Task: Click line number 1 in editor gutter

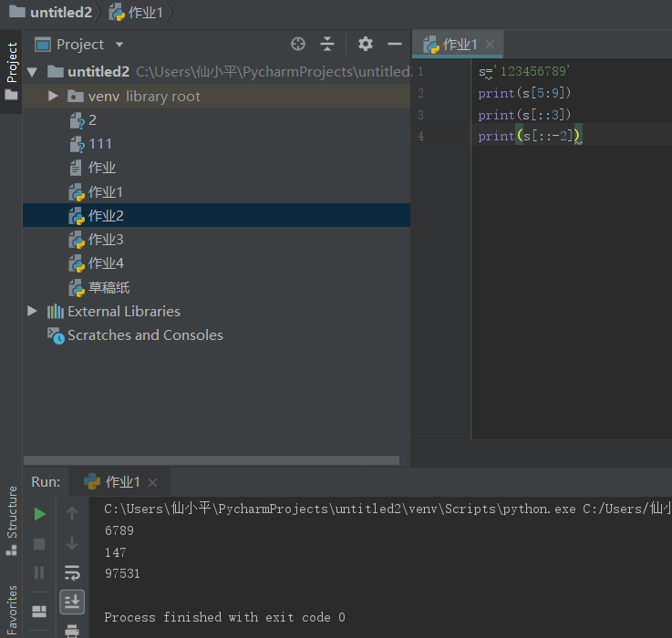Action: tap(420, 71)
